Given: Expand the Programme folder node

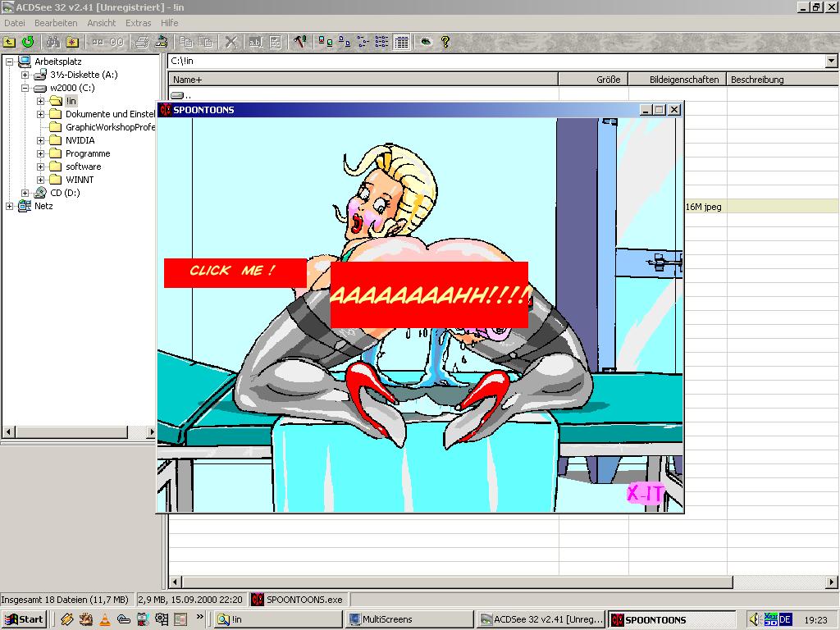Looking at the screenshot, I should click(x=41, y=153).
